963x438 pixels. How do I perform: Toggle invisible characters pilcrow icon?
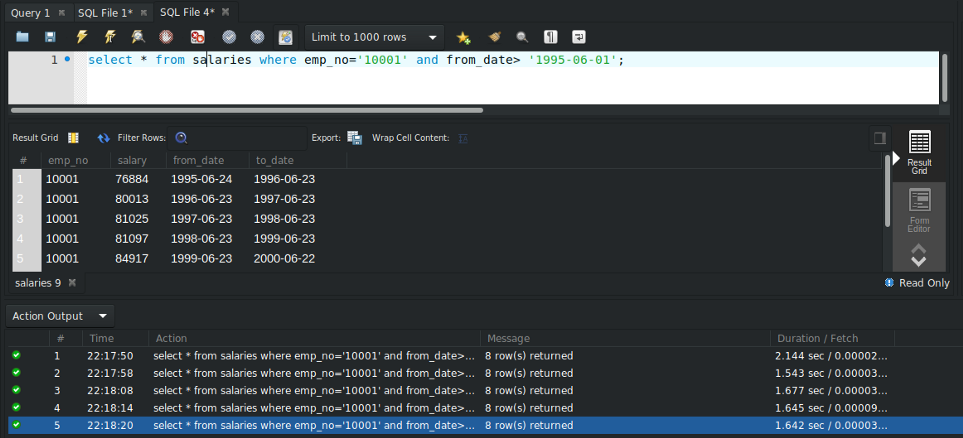point(551,37)
